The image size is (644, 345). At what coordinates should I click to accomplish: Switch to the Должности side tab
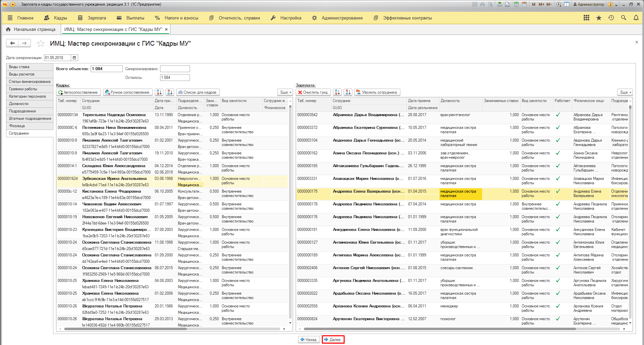(x=19, y=104)
